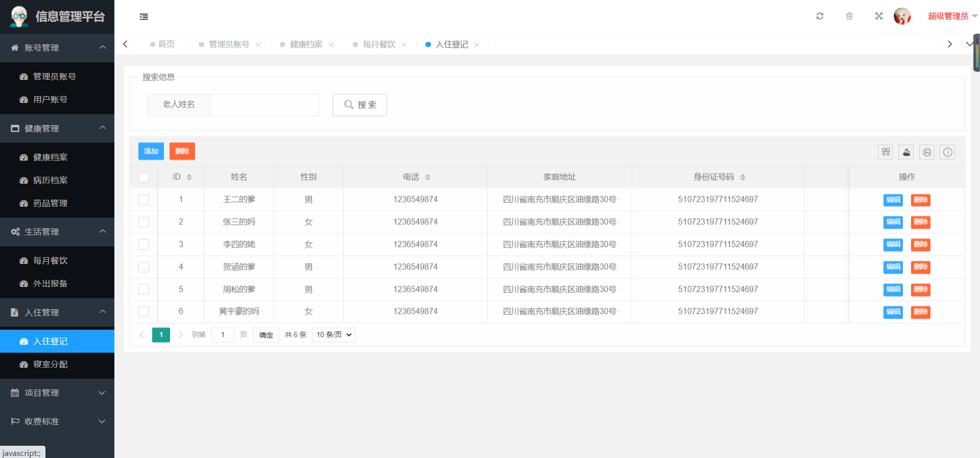The height and width of the screenshot is (458, 980).
Task: Focus the page number jump input
Action: pyautogui.click(x=223, y=335)
